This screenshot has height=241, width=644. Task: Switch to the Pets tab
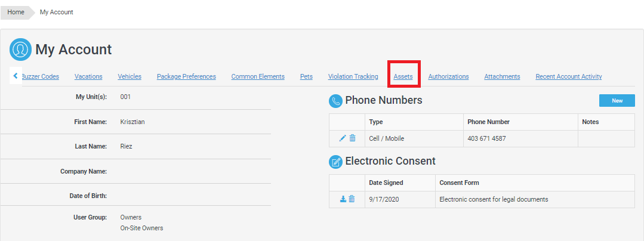tap(306, 76)
